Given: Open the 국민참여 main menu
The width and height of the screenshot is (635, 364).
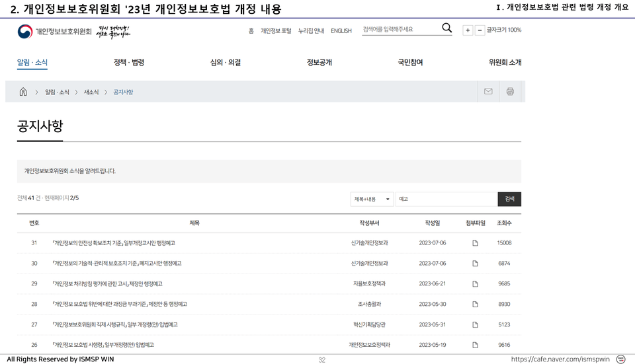Looking at the screenshot, I should tap(410, 62).
